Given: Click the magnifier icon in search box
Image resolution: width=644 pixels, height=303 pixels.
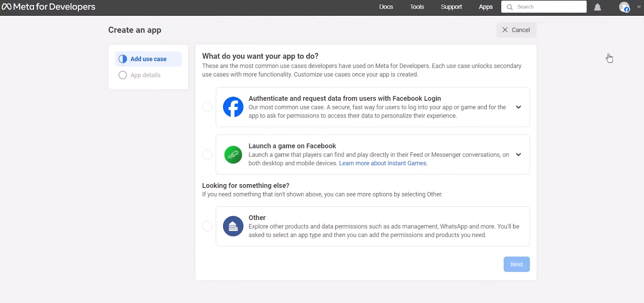Looking at the screenshot, I should [510, 7].
